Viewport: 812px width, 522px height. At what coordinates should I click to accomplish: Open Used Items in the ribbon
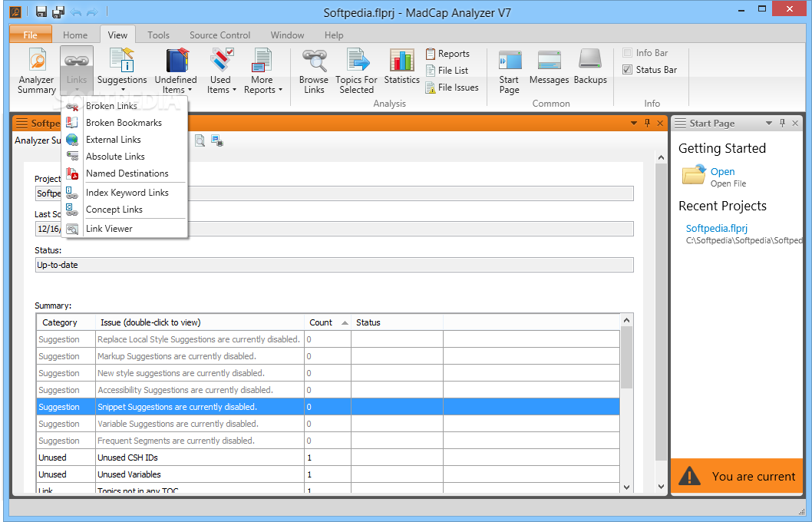pos(222,71)
